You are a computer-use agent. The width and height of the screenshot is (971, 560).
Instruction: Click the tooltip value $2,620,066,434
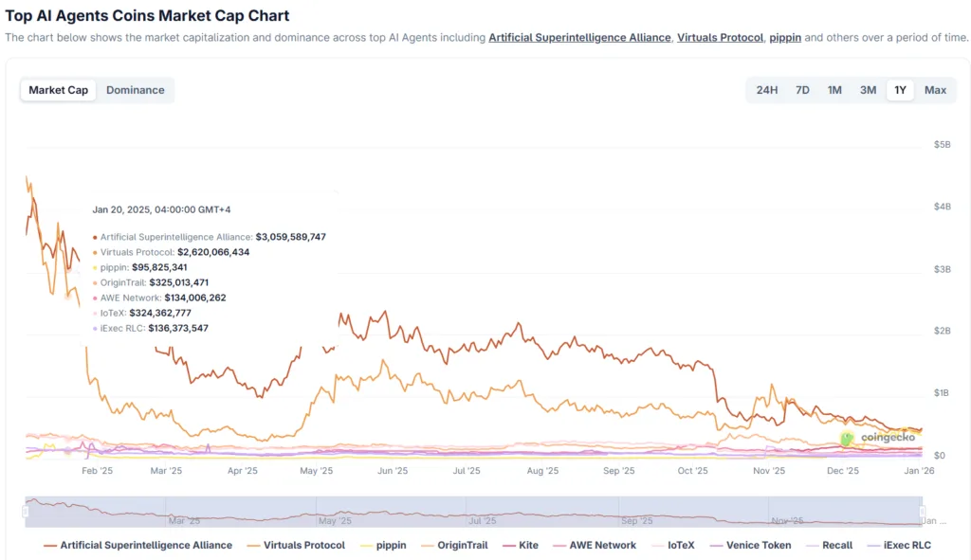click(x=213, y=252)
